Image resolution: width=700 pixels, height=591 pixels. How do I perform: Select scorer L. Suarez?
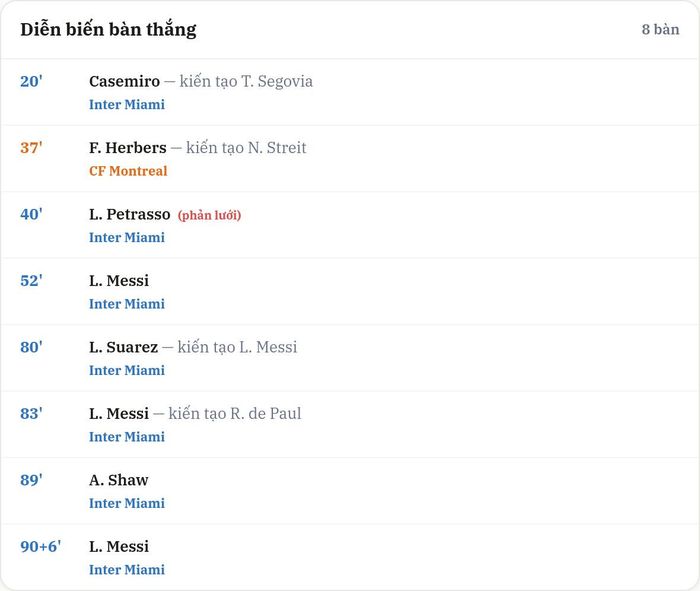[124, 347]
